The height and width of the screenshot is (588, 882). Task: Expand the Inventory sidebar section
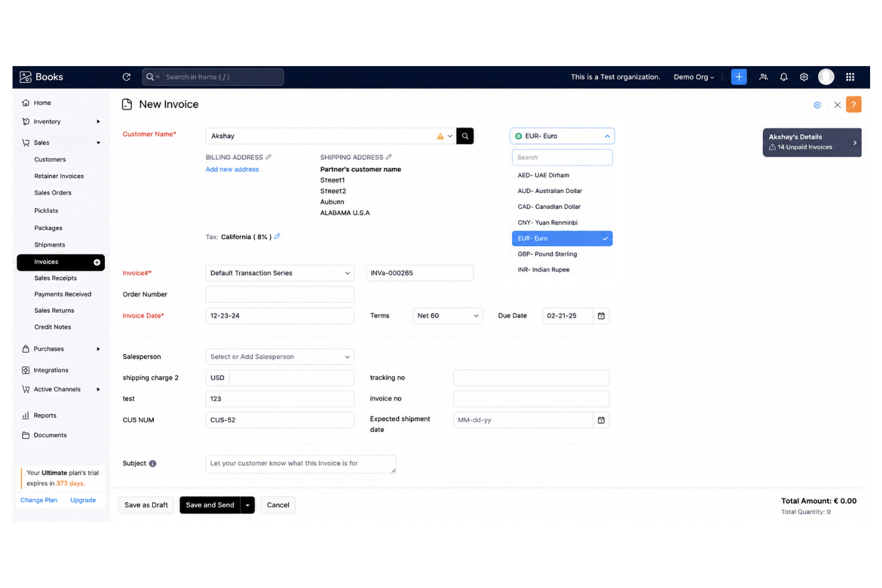(x=98, y=122)
